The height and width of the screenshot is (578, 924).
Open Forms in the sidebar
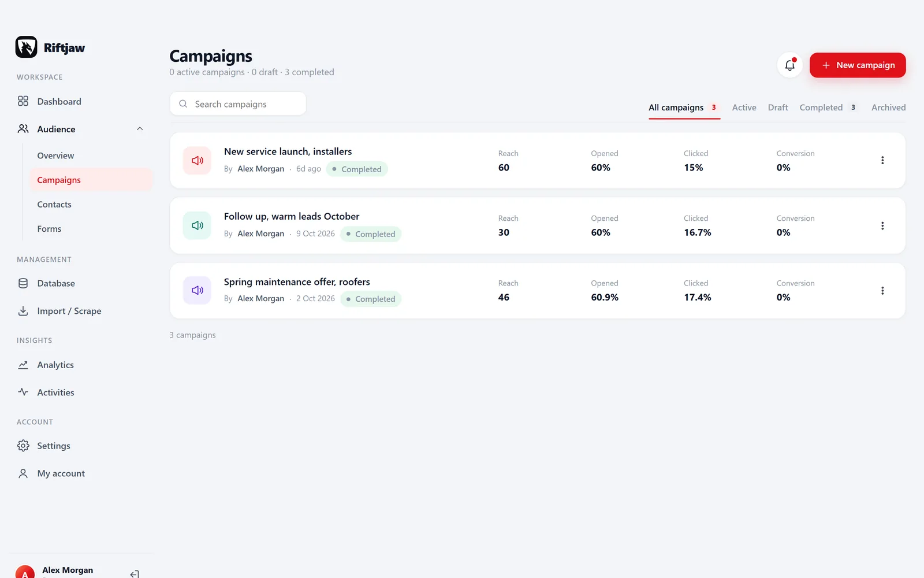[x=49, y=229]
